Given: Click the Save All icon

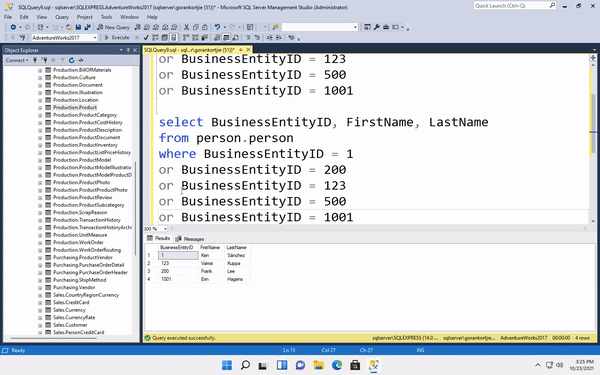Looking at the screenshot, I should (87, 27).
